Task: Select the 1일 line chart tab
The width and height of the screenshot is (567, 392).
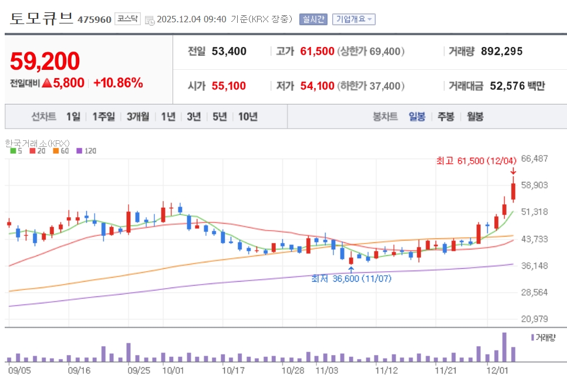Action: click(x=73, y=116)
